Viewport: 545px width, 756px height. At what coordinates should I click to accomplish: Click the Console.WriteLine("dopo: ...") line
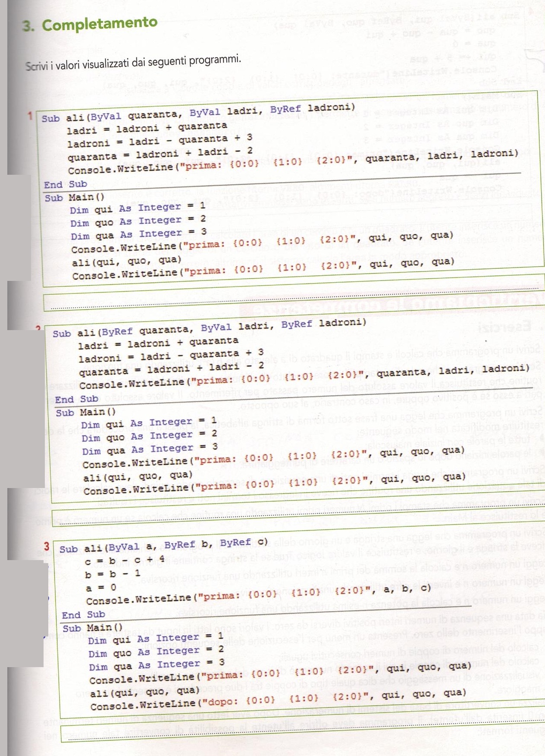tap(279, 700)
